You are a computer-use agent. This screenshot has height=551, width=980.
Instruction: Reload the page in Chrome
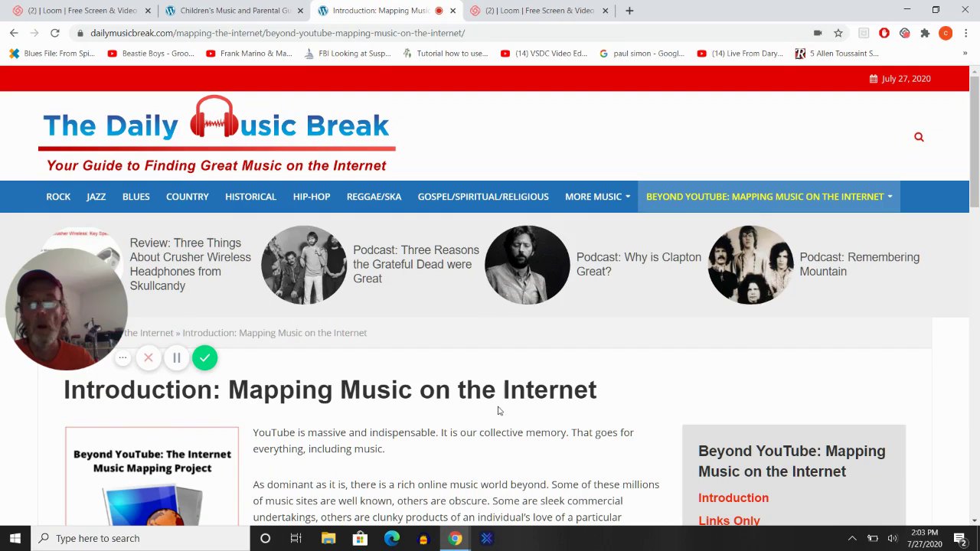coord(54,33)
